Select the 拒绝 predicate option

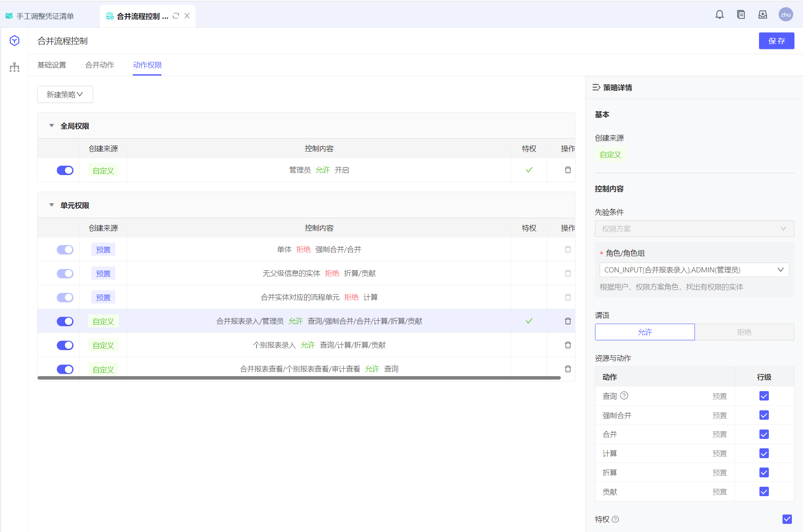point(744,332)
